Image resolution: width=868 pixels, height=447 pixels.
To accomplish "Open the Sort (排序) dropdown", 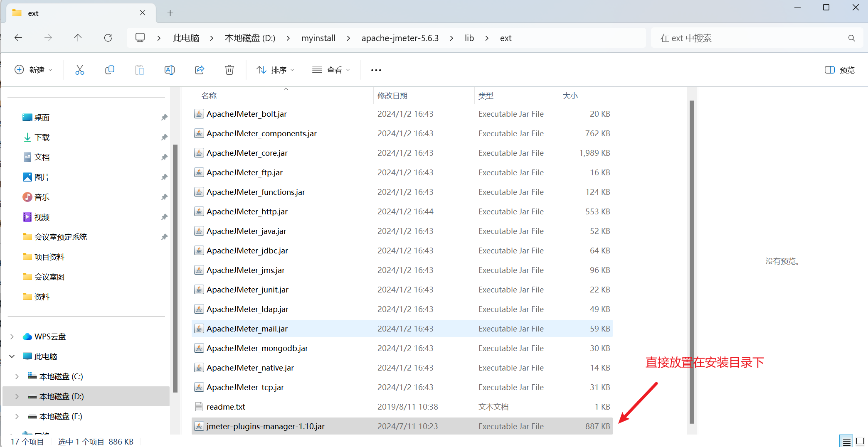I will tap(275, 70).
